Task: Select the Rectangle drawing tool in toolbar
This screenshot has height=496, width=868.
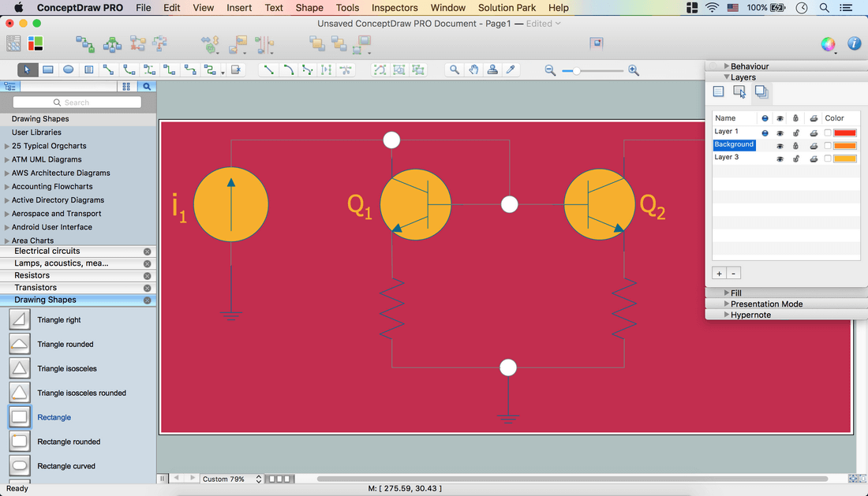Action: [x=48, y=70]
